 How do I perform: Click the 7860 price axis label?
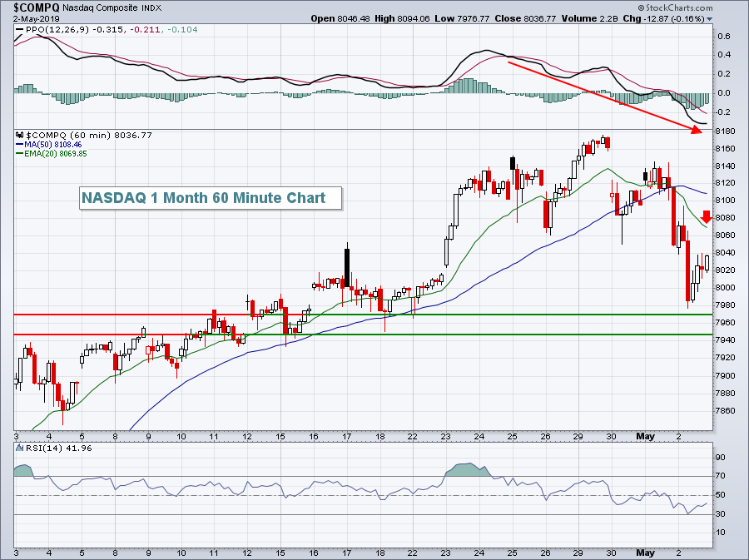pyautogui.click(x=726, y=410)
